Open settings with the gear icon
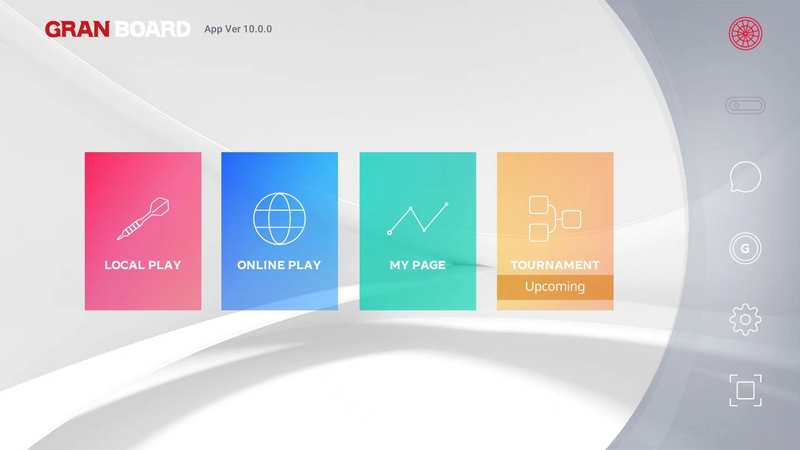 pos(745,320)
